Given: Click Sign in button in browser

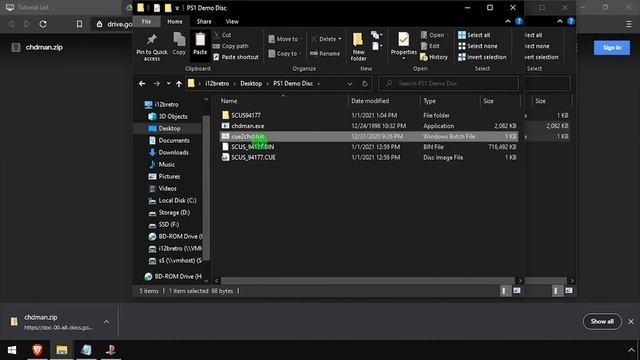Looking at the screenshot, I should [x=611, y=48].
